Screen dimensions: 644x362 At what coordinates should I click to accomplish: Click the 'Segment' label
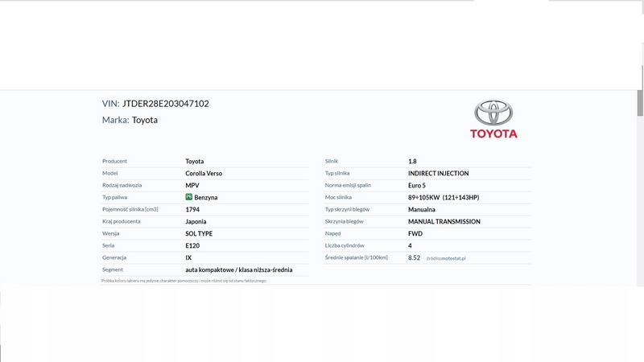click(x=113, y=269)
